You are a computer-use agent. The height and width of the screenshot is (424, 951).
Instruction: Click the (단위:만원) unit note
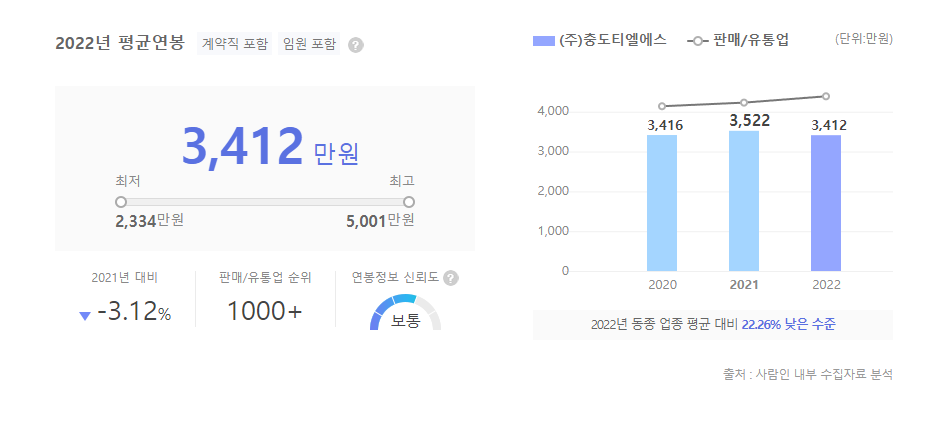[864, 39]
